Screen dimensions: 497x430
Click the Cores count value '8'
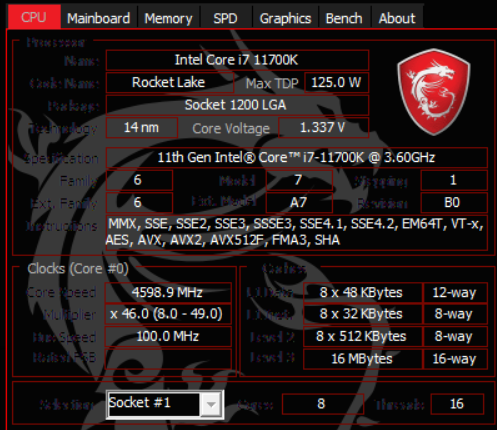(322, 404)
